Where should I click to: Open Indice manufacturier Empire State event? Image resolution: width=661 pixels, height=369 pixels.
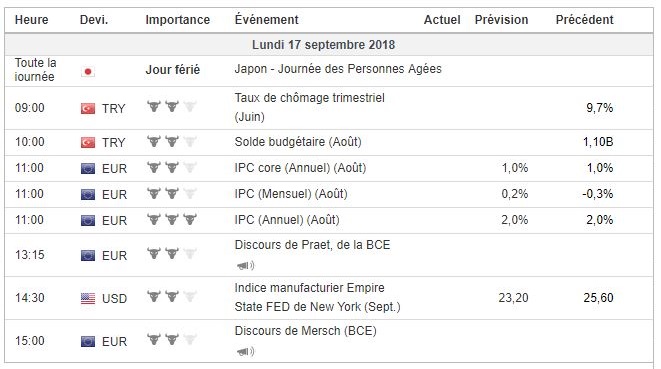point(317,297)
